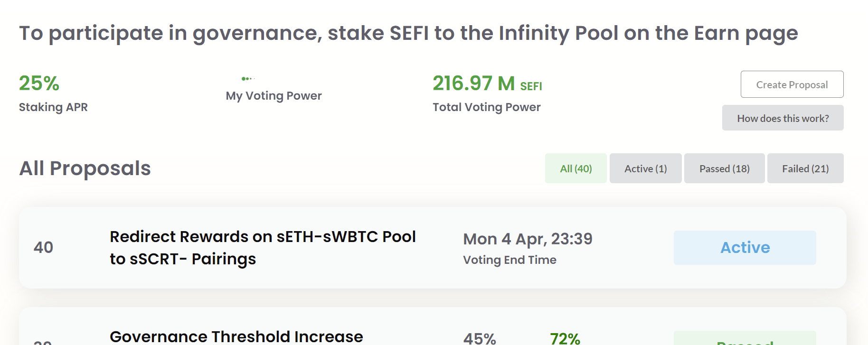Click the My Voting Power loading indicator

click(248, 79)
